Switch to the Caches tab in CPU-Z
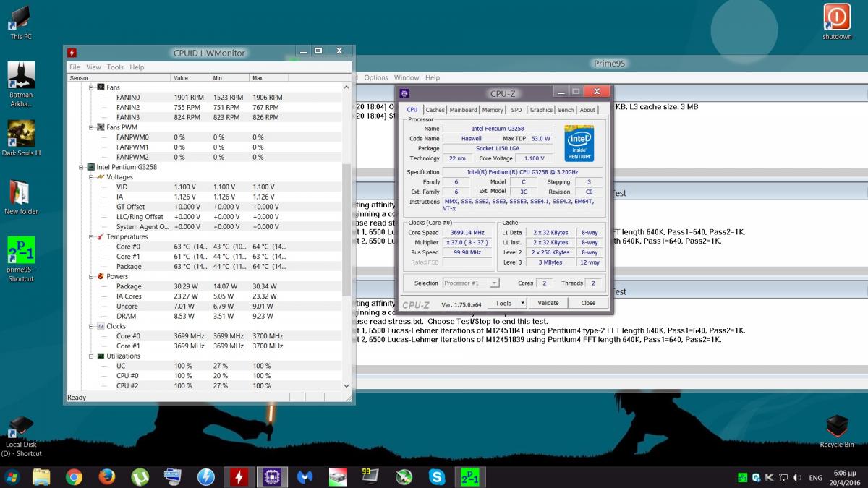 tap(435, 110)
